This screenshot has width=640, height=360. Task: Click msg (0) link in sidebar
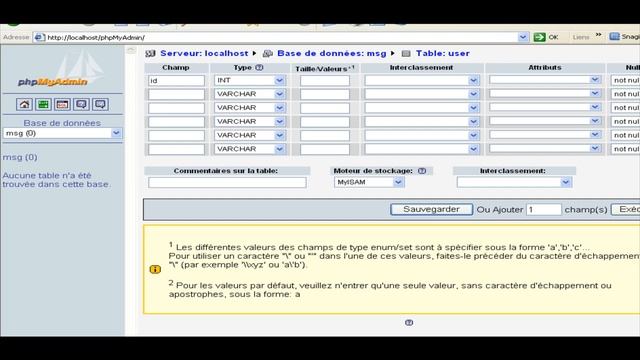coord(20,157)
